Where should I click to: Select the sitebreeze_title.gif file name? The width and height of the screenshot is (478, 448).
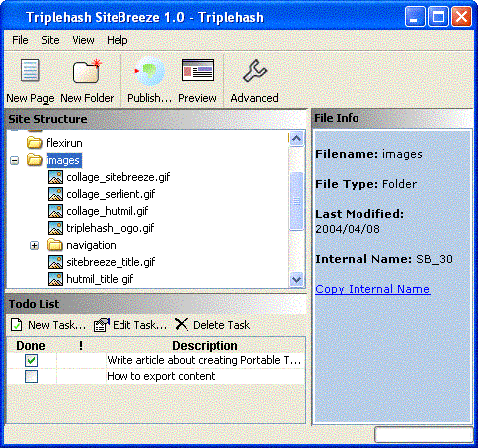(x=111, y=262)
